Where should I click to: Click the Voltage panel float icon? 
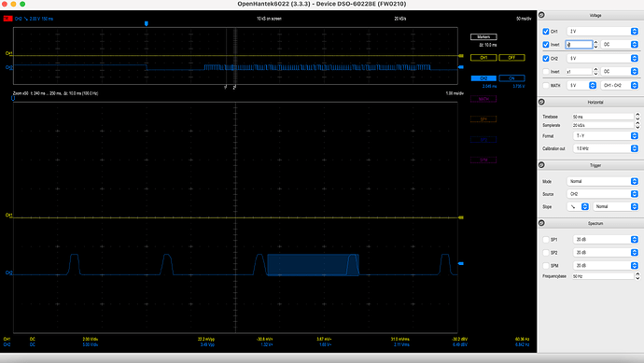click(541, 15)
